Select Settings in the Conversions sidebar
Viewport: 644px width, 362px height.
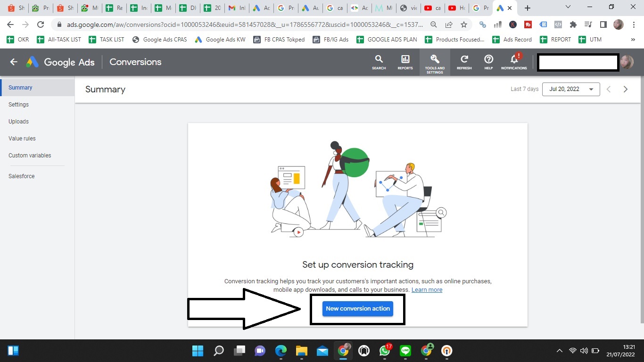(x=18, y=104)
